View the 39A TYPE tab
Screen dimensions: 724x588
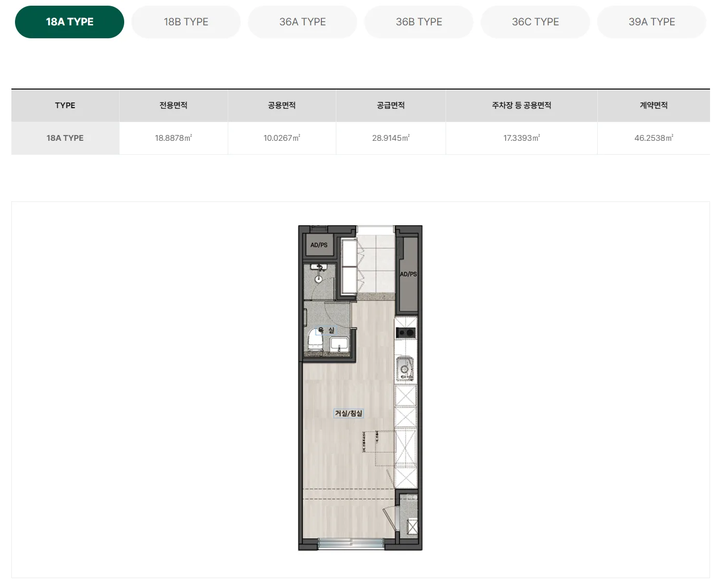pos(652,22)
